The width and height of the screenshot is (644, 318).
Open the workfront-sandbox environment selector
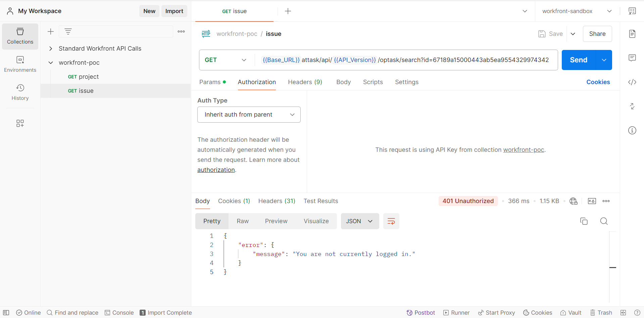pyautogui.click(x=577, y=11)
